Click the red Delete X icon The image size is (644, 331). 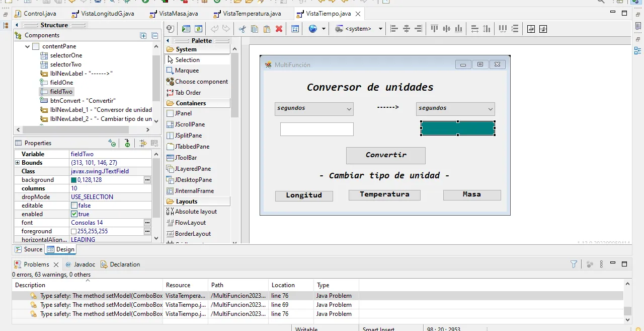(279, 29)
